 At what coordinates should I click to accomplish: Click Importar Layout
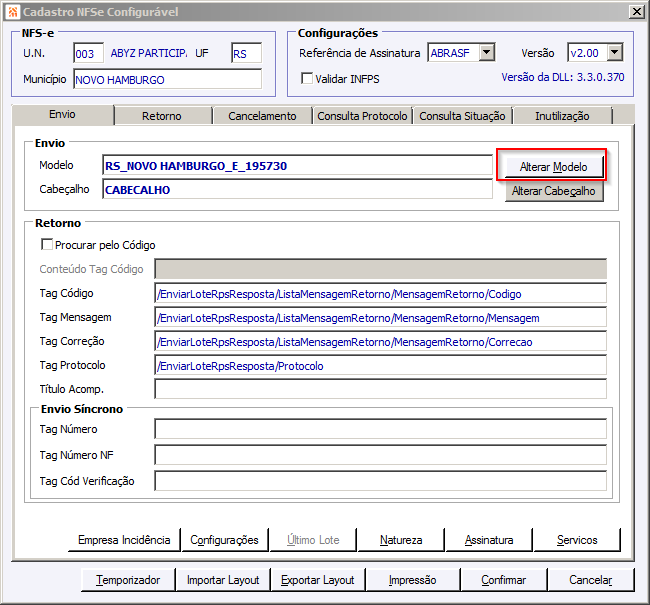[223, 580]
